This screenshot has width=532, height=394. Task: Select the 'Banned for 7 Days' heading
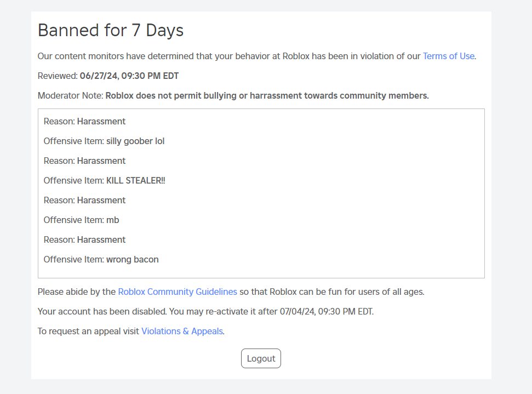[x=110, y=30]
